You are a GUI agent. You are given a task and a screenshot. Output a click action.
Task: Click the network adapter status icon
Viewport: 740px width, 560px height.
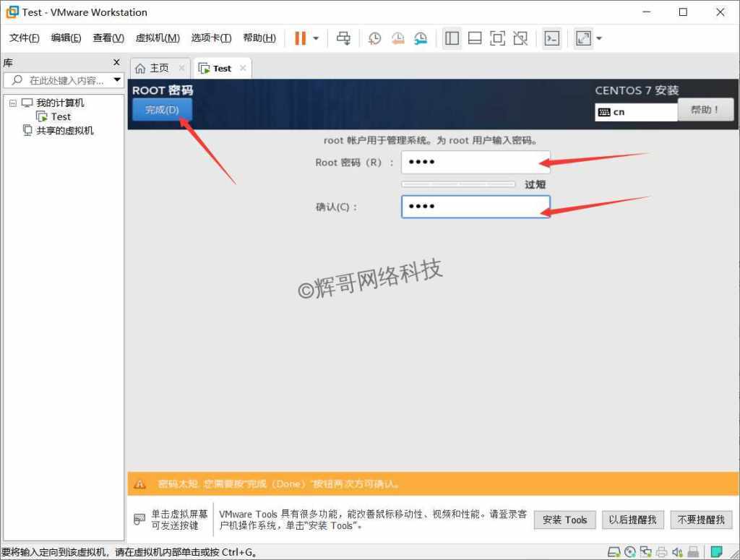click(645, 551)
